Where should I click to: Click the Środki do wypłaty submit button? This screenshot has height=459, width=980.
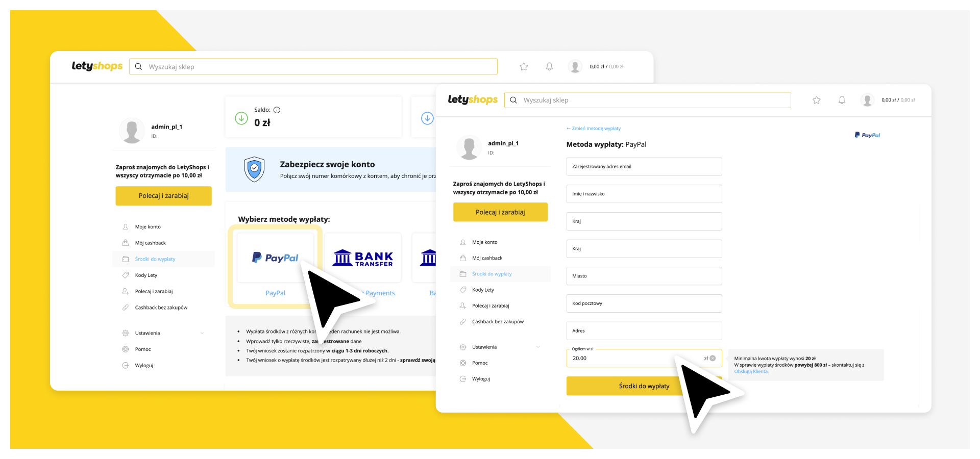[x=644, y=386]
